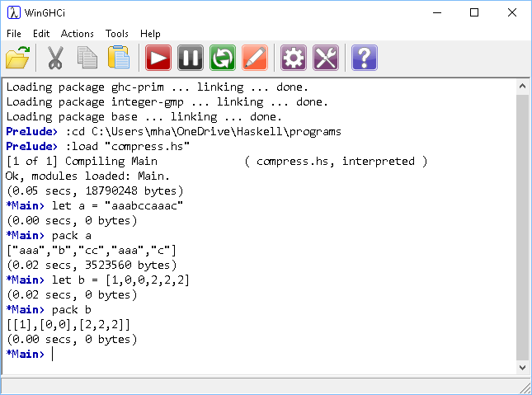This screenshot has height=395, width=532.
Task: Click the green Reload refresh icon
Action: [222, 58]
